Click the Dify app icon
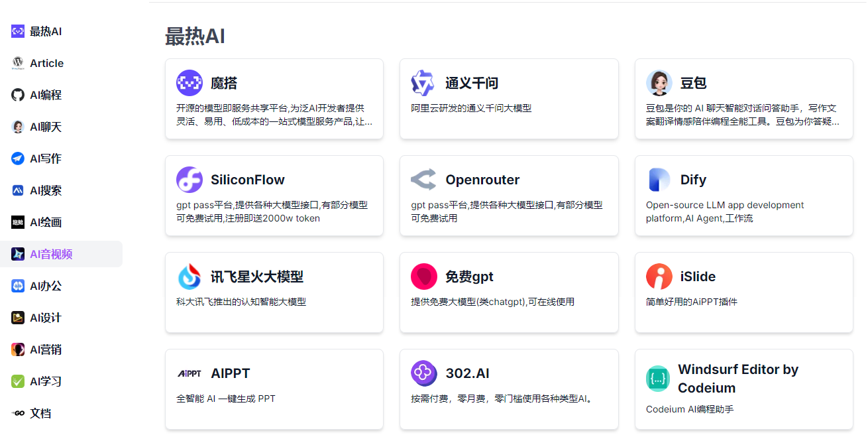The height and width of the screenshot is (437, 868). pyautogui.click(x=659, y=179)
